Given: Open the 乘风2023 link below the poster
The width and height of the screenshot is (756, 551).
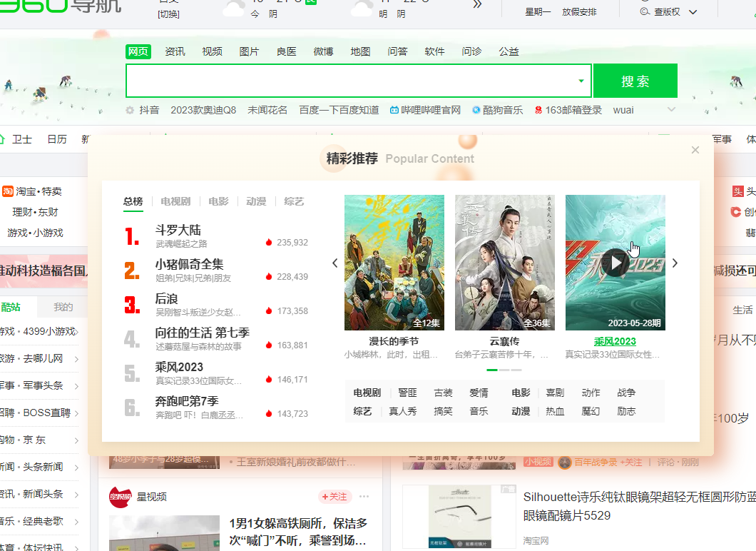Looking at the screenshot, I should coord(614,341).
